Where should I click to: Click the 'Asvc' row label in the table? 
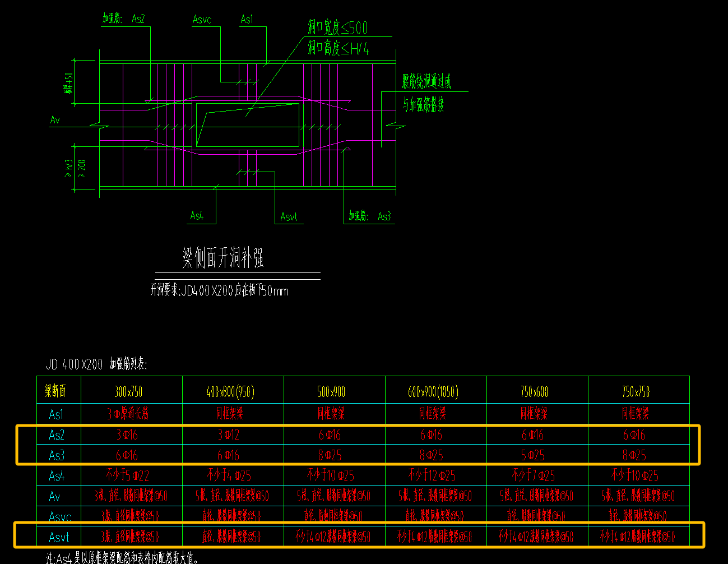[x=59, y=516]
